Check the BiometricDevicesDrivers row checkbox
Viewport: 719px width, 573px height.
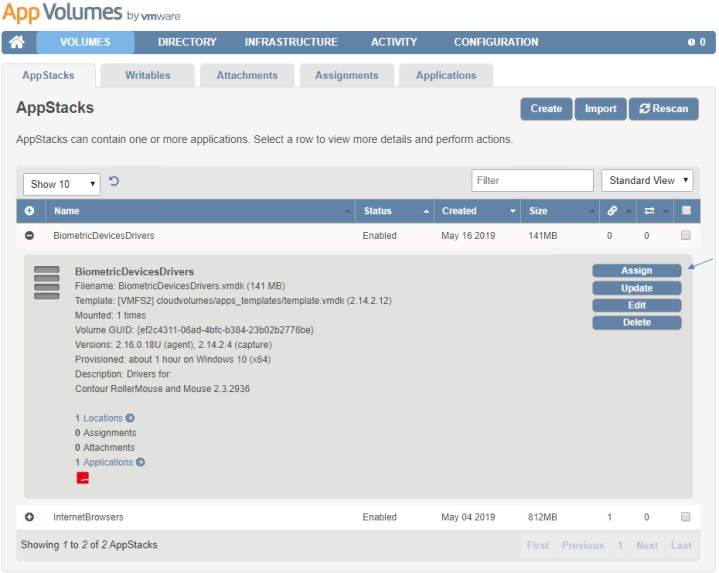coord(685,236)
